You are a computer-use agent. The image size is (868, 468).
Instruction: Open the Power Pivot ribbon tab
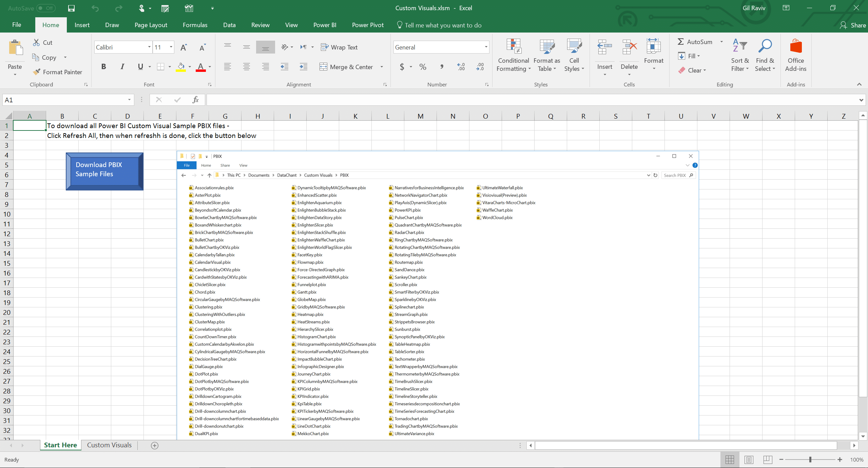[x=368, y=25]
